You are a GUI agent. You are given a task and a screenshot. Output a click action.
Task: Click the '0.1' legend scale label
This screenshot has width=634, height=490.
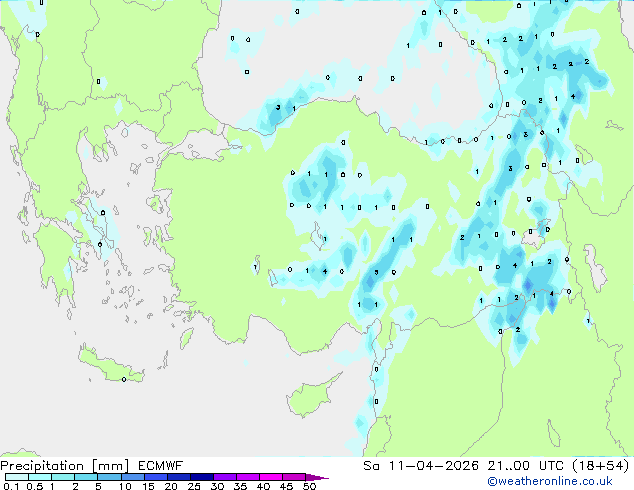click(x=11, y=486)
